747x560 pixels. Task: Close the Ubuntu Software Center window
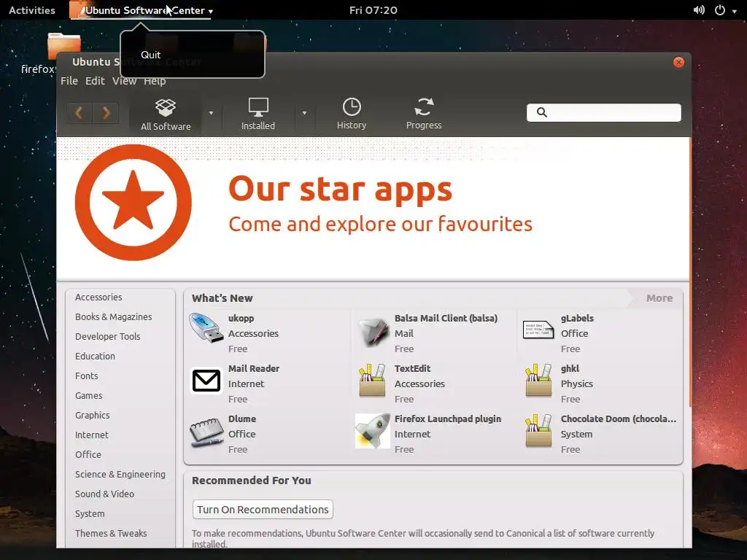678,63
